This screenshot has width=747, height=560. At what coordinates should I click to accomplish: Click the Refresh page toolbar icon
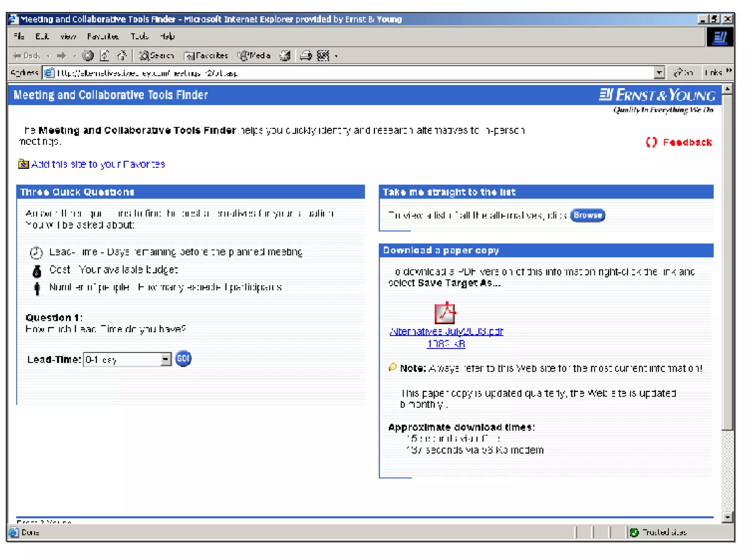105,56
